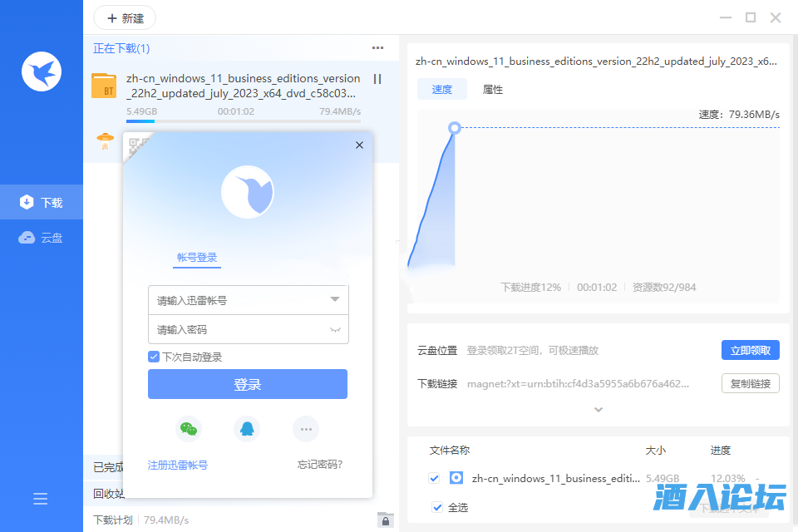Click the 登录 login button
Viewport: 798px width, 532px height.
tap(248, 384)
